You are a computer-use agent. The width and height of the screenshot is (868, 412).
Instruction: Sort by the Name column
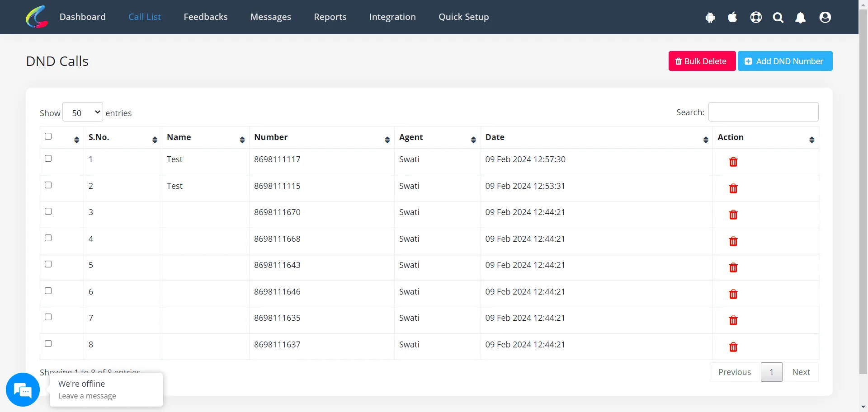[205, 137]
